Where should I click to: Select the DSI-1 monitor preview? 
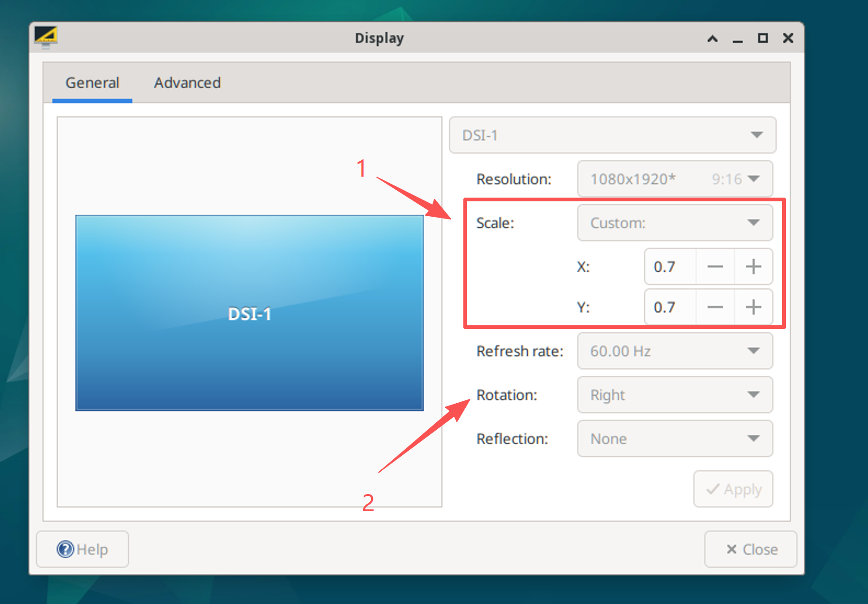[x=249, y=313]
